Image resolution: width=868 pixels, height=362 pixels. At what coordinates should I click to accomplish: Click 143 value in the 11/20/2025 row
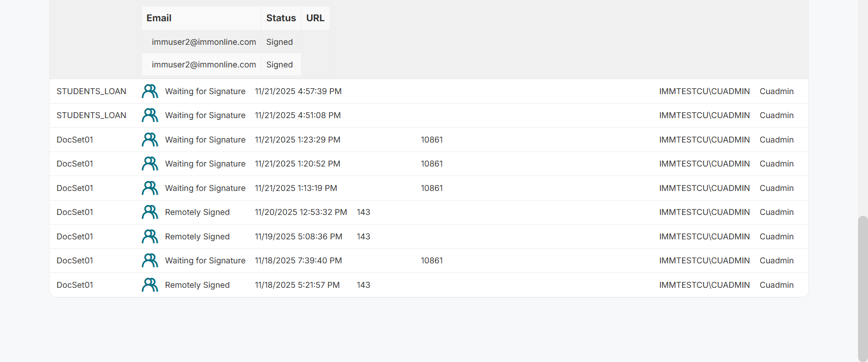[363, 212]
